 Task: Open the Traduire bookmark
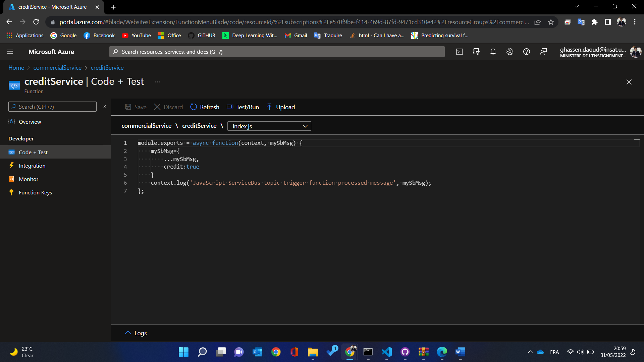328,35
